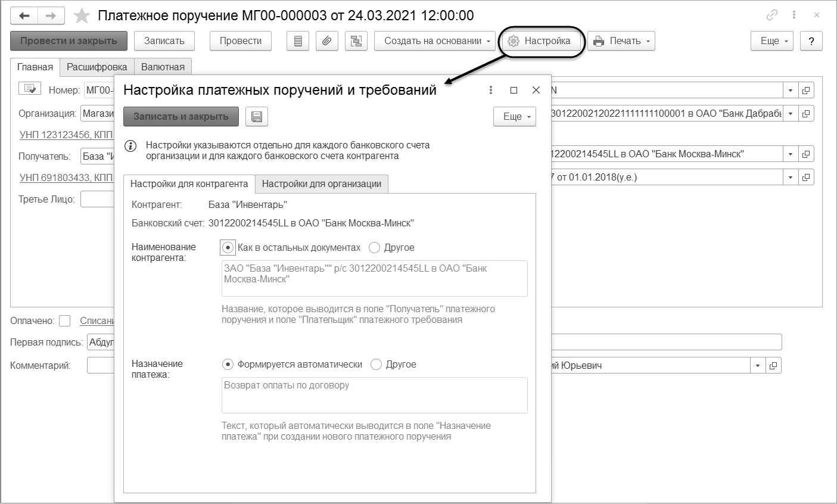Click the Организация input field
Image resolution: width=837 pixels, height=504 pixels.
97,113
